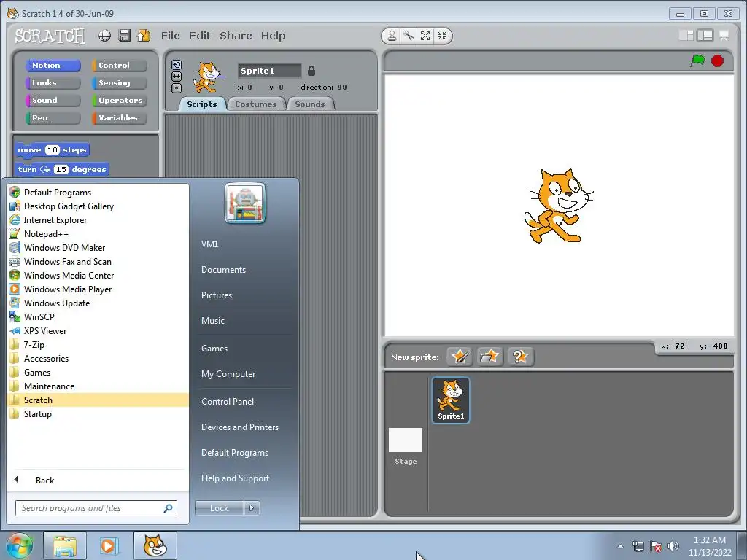Click the Sprite1 name field
Viewport: 747px width, 560px height.
click(269, 71)
